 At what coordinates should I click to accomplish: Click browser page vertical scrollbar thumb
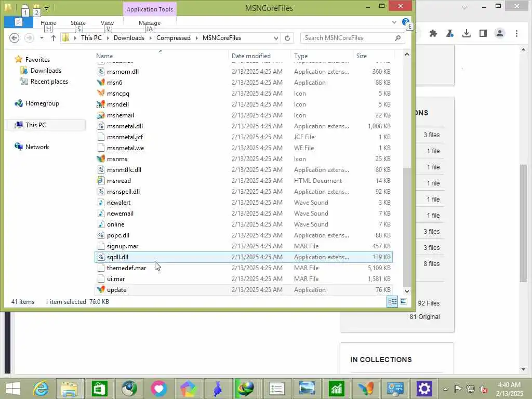pyautogui.click(x=524, y=223)
